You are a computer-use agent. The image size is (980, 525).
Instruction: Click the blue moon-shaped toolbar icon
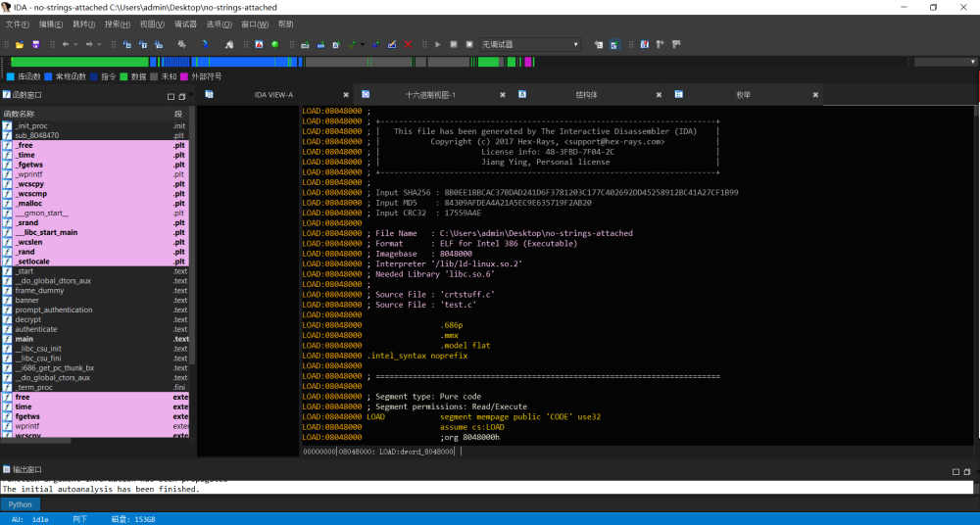[205, 44]
